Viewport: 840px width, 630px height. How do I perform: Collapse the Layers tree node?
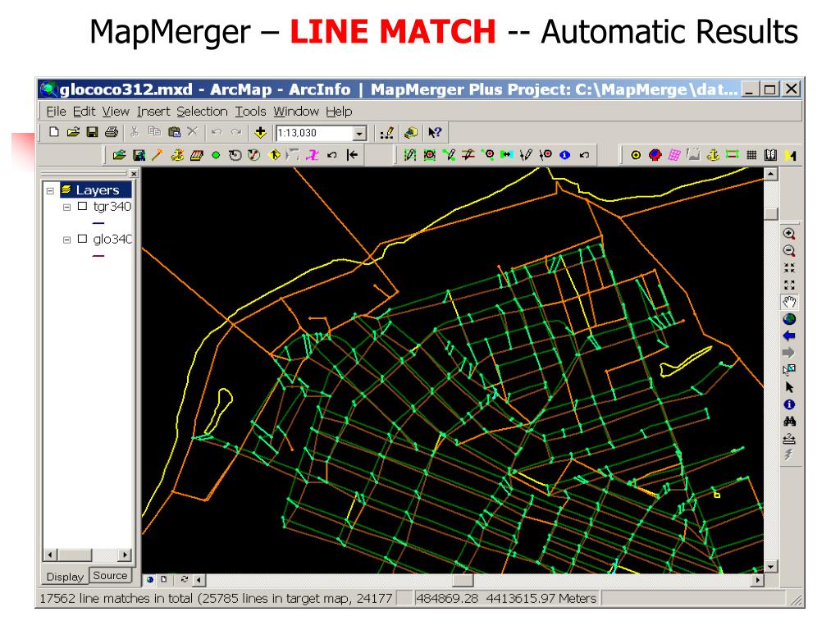coord(50,190)
